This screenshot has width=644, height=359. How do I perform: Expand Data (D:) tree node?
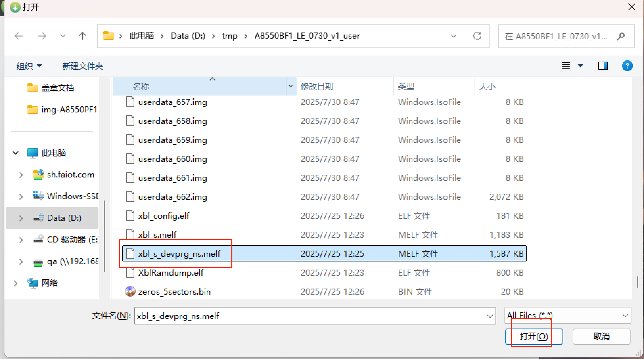click(x=21, y=218)
